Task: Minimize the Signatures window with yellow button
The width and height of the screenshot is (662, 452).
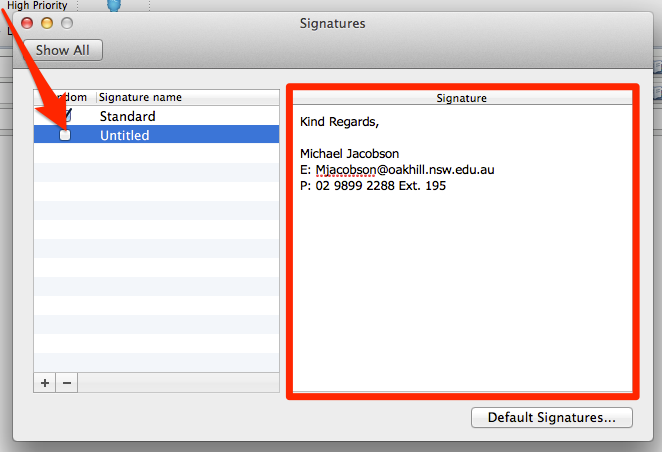Action: pyautogui.click(x=47, y=23)
